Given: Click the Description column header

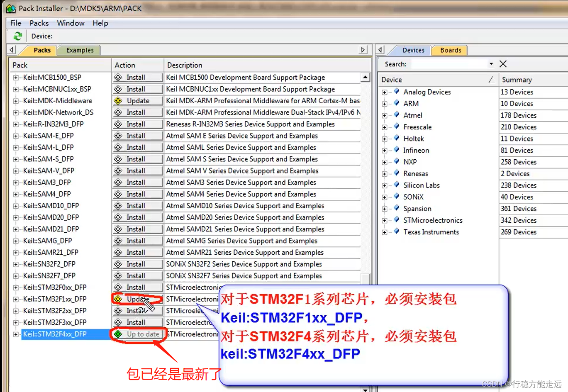Looking at the screenshot, I should (x=267, y=65).
